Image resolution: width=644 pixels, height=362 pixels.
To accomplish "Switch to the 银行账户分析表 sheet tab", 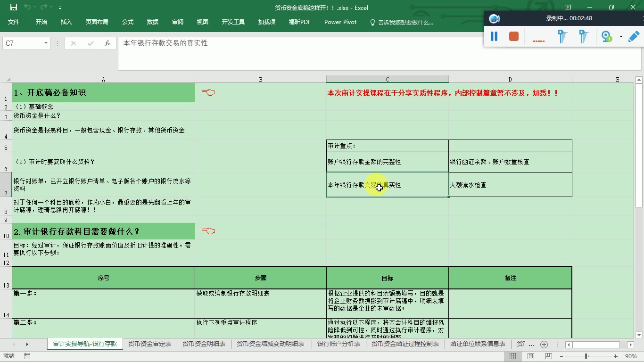I will coord(339,344).
